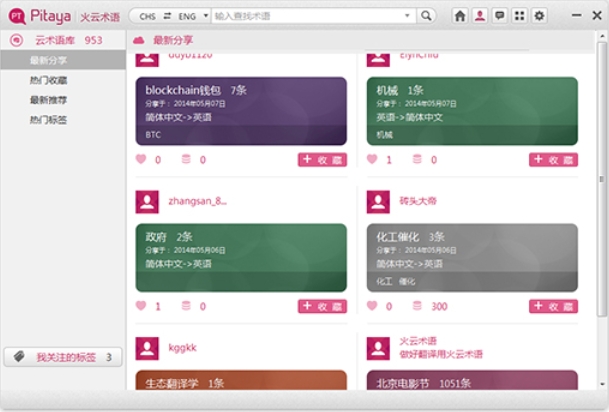Select 最新推荐 in the sidebar

[x=49, y=100]
